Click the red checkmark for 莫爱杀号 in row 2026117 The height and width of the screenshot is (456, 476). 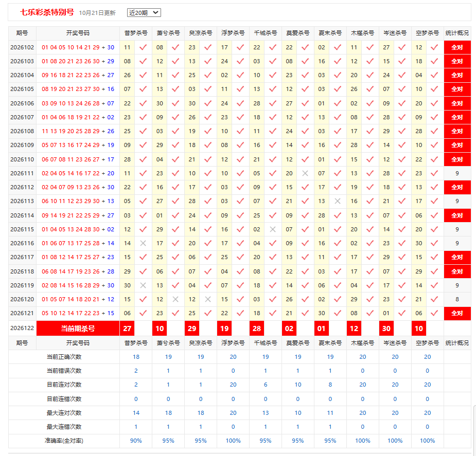coord(305,257)
